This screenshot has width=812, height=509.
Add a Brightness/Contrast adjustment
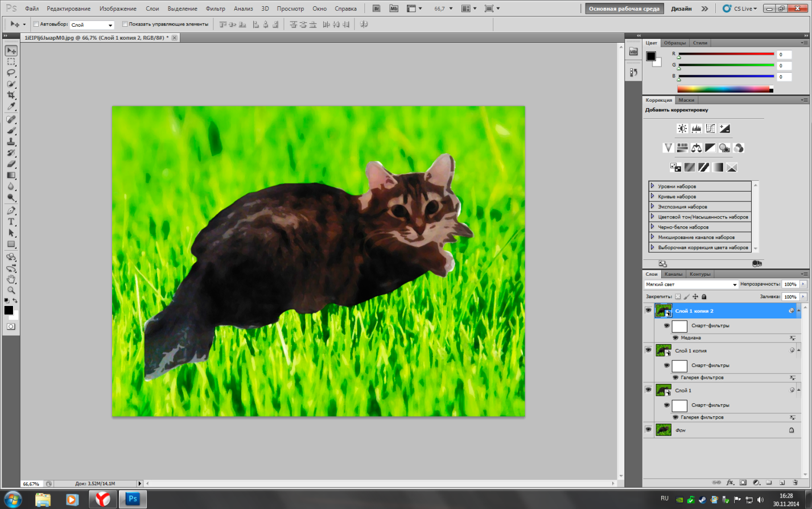(682, 129)
